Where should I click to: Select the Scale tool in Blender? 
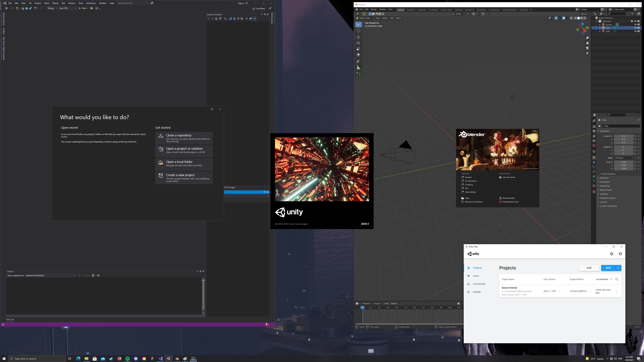[358, 49]
